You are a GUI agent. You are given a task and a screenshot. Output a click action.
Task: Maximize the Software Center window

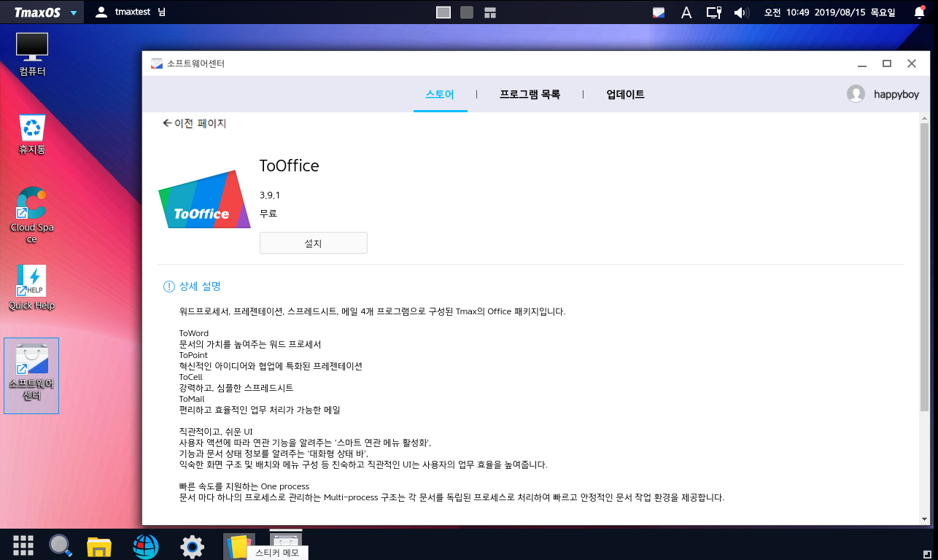click(x=887, y=64)
